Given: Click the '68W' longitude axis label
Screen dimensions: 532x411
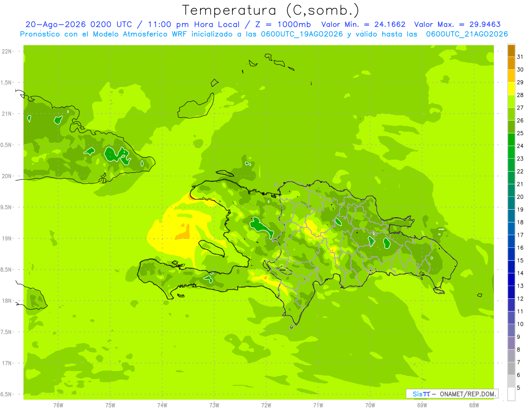Looking at the screenshot, I should pos(474,405).
